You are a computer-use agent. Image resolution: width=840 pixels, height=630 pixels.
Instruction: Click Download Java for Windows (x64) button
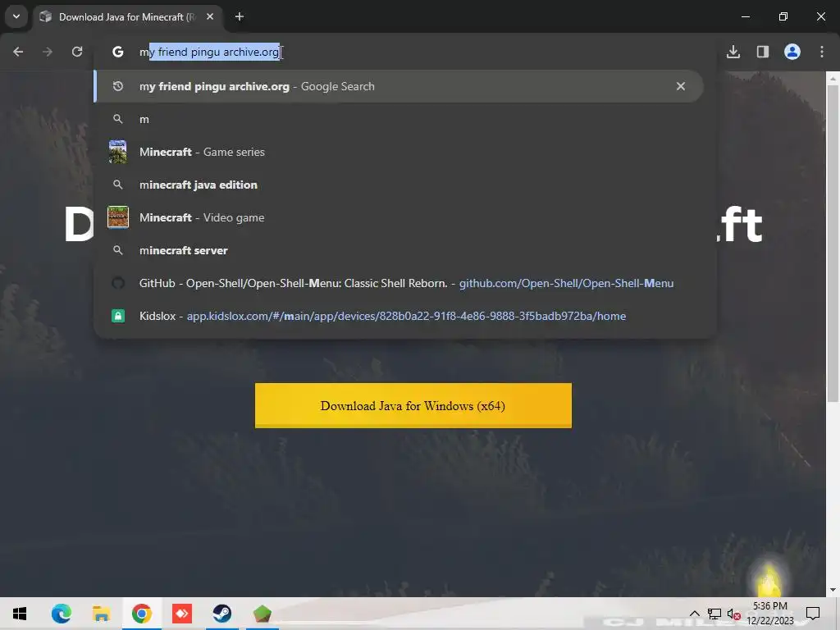413,405
